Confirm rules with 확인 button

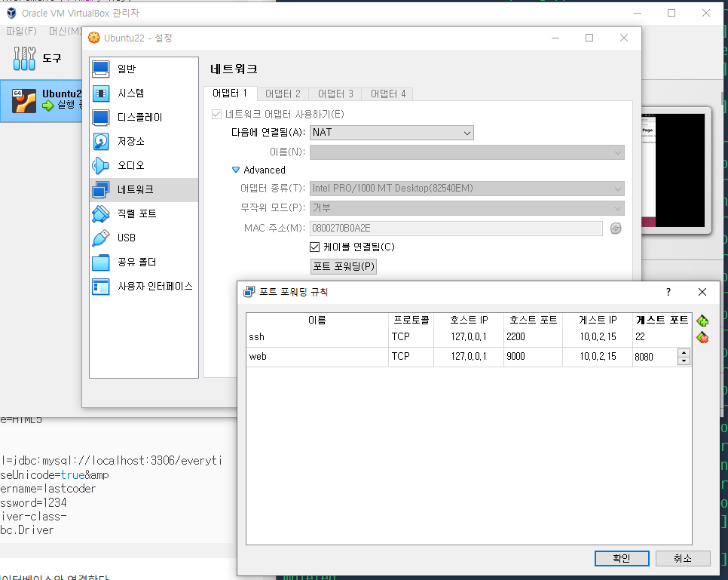[x=622, y=558]
